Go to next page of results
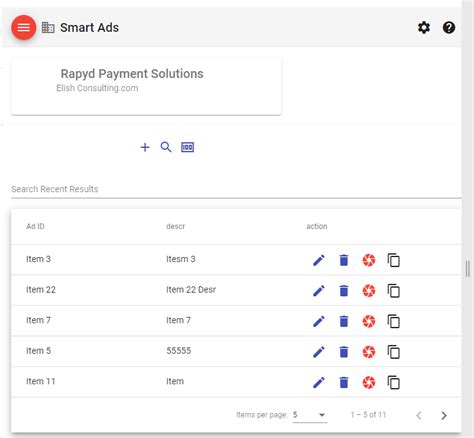The image size is (474, 438). click(444, 415)
